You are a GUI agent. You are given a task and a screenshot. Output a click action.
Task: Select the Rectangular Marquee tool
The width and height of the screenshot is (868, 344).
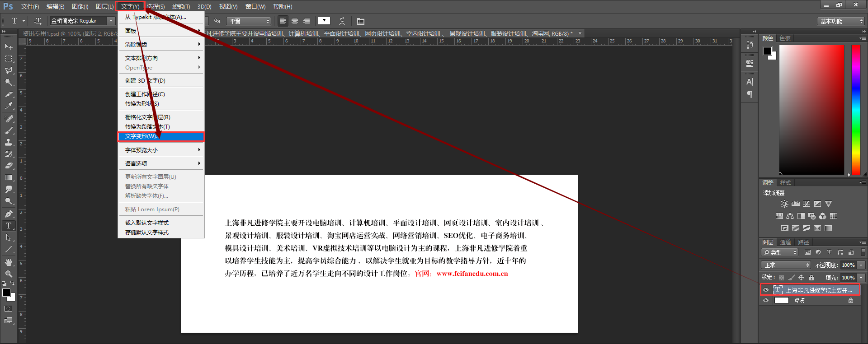[x=9, y=59]
